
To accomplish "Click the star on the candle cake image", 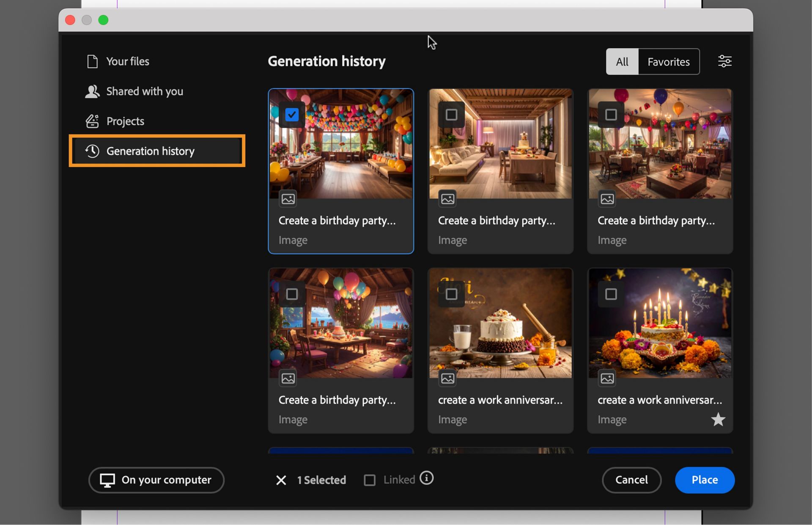I will click(718, 419).
